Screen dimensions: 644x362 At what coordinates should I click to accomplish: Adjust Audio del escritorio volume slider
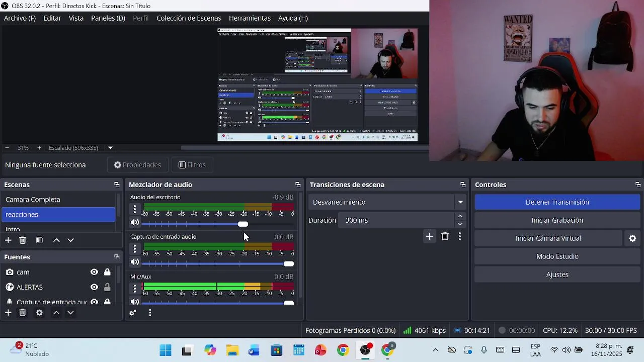[x=243, y=224]
